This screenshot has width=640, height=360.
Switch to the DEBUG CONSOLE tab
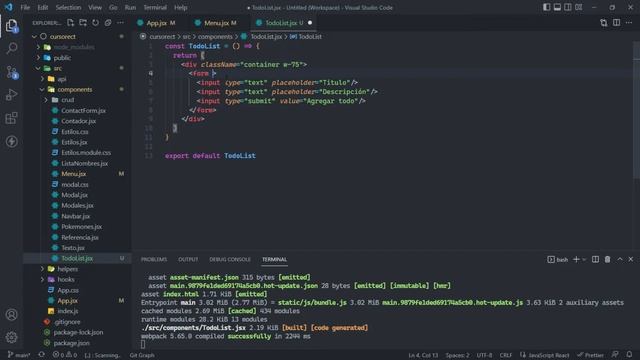[230, 260]
